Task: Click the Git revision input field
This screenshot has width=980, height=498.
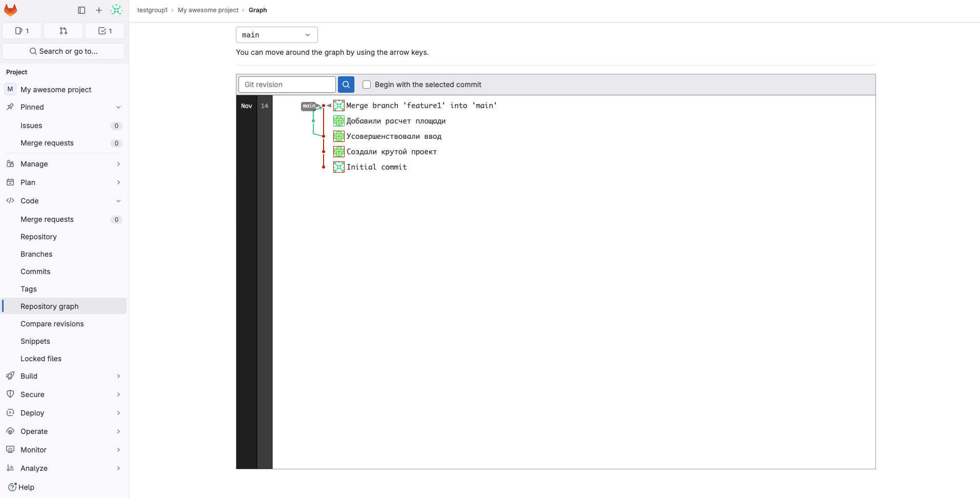Action: (x=287, y=85)
